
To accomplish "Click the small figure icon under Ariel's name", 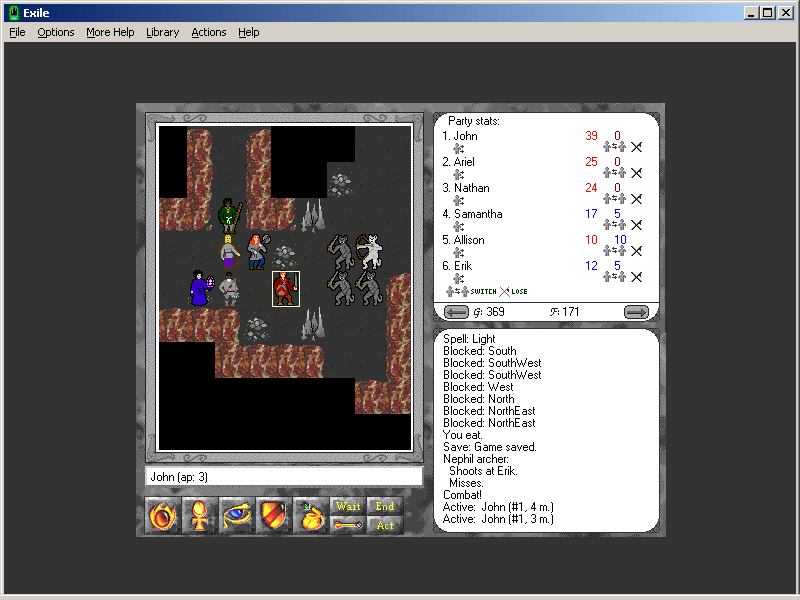I will pos(459,175).
